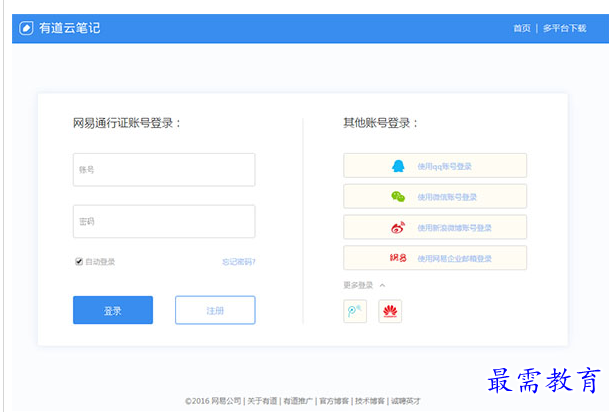Viewport: 609px width, 412px height.
Task: Click the 注册 button
Action: pos(215,310)
